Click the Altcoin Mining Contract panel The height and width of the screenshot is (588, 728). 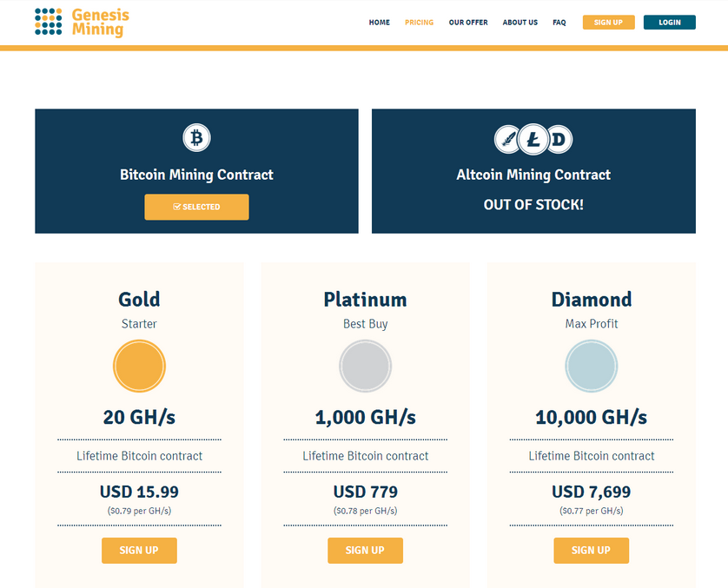tap(533, 171)
